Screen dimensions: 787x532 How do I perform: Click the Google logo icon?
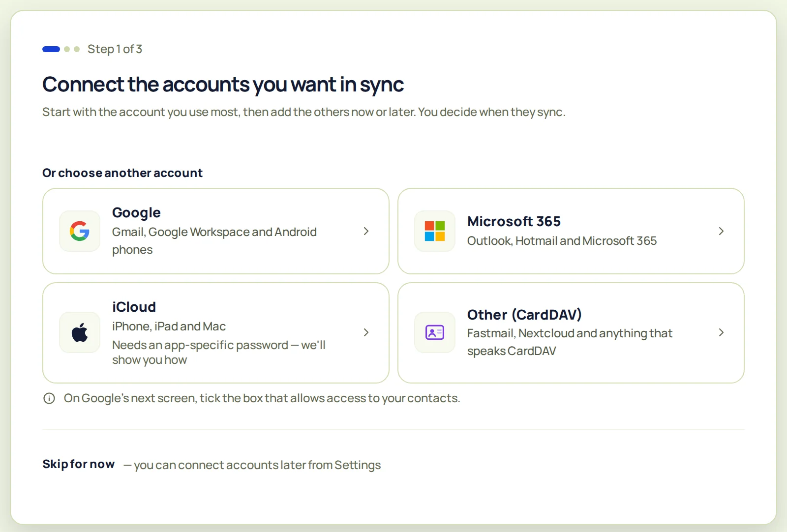(x=80, y=231)
